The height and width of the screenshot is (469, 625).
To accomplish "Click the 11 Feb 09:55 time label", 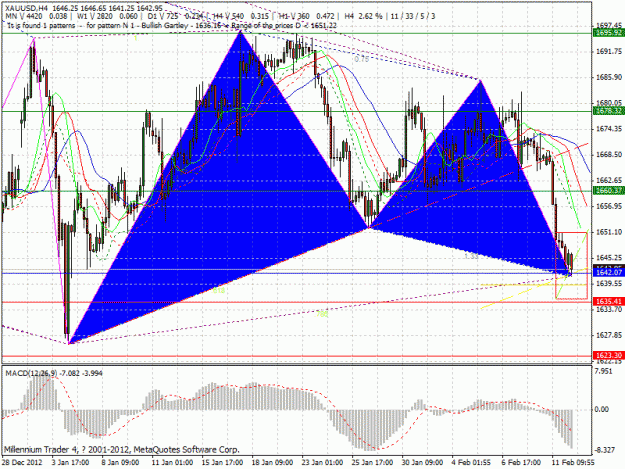I will coord(573,463).
